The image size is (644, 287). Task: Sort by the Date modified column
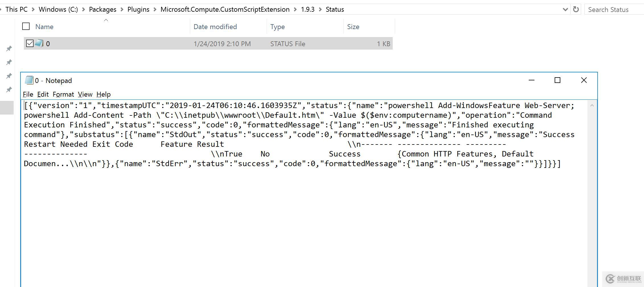215,27
